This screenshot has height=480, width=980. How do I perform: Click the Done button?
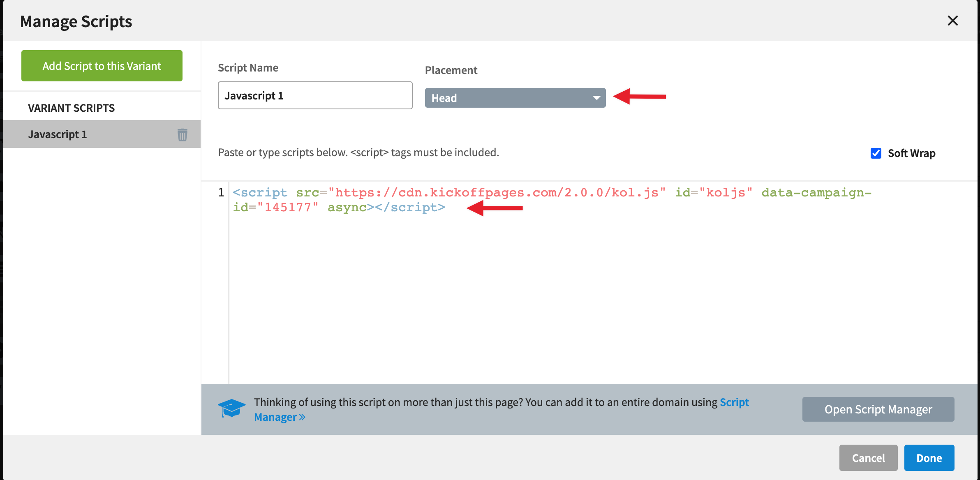(929, 458)
